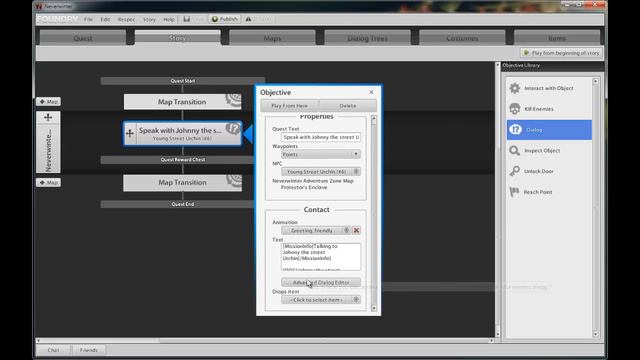The width and height of the screenshot is (640, 360).
Task: Open the Friends tab at the bottom
Action: click(89, 350)
